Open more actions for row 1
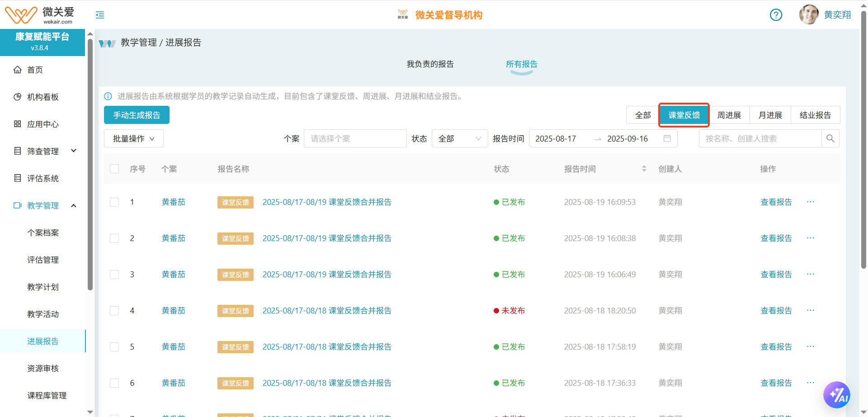Image resolution: width=868 pixels, height=417 pixels. click(810, 202)
